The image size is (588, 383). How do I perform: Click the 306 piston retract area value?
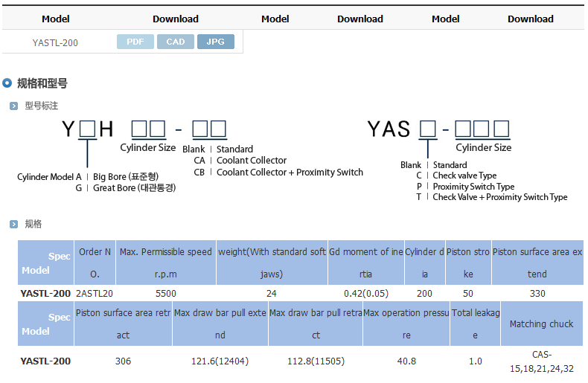123,361
